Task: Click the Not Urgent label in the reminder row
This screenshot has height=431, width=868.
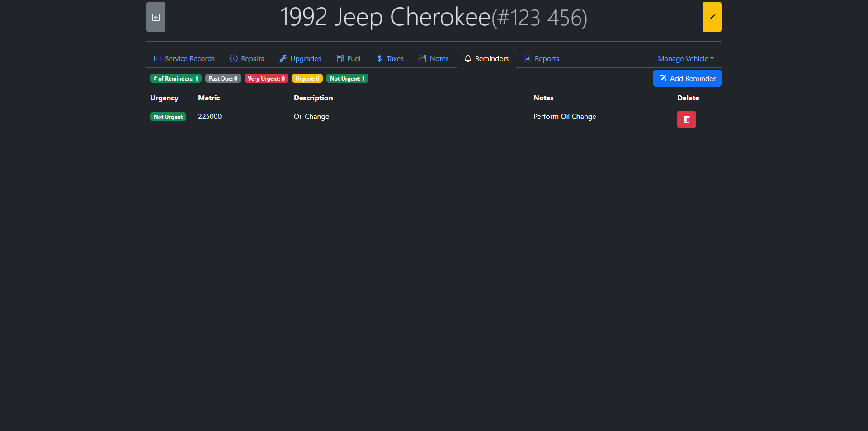Action: coord(168,117)
